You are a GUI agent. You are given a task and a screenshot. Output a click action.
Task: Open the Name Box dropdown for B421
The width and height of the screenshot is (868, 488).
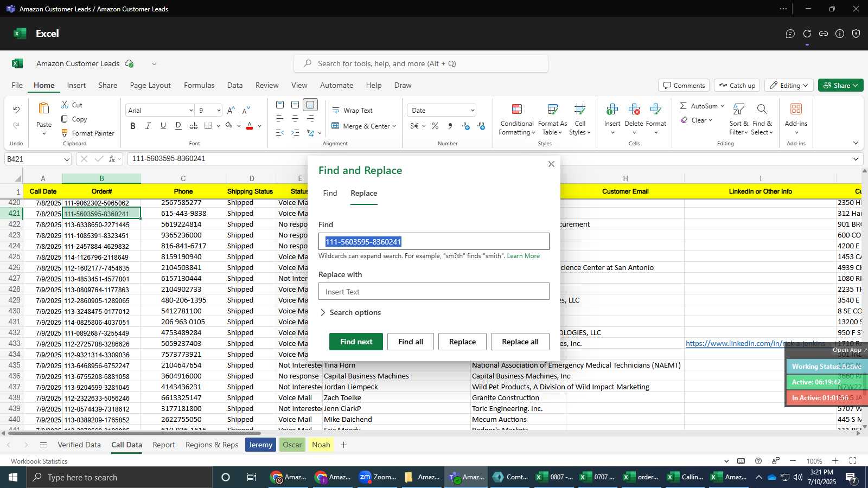click(67, 159)
